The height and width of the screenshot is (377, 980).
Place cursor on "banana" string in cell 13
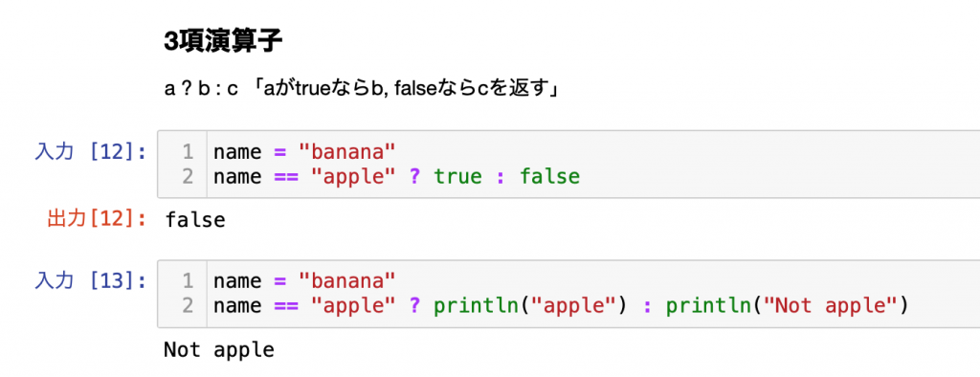(x=348, y=281)
